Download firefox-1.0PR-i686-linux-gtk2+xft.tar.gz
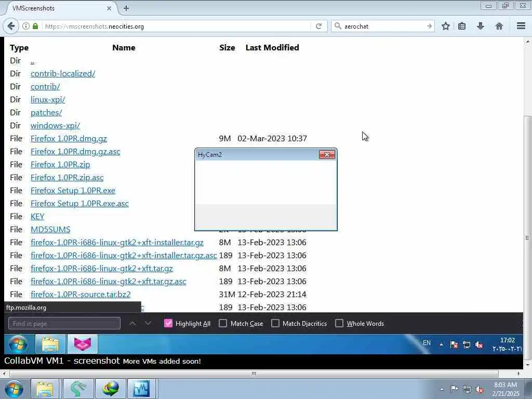 pyautogui.click(x=101, y=269)
